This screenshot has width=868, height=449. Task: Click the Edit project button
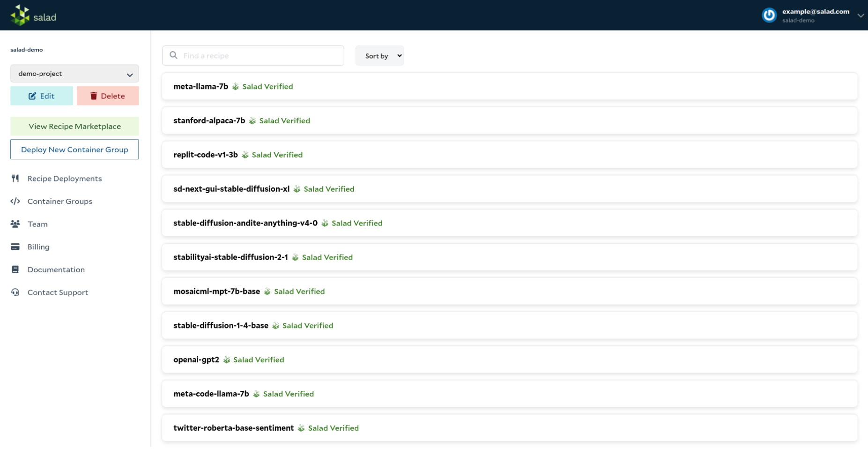42,96
